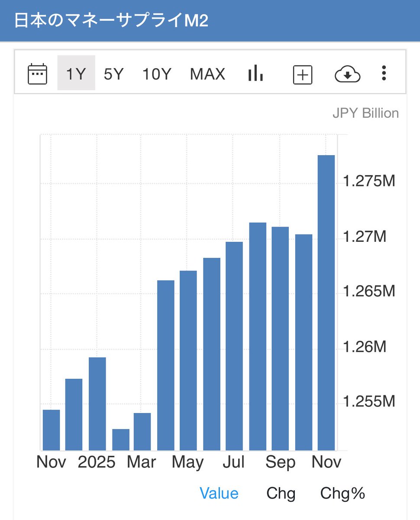Activate the MAX history range

pyautogui.click(x=207, y=74)
